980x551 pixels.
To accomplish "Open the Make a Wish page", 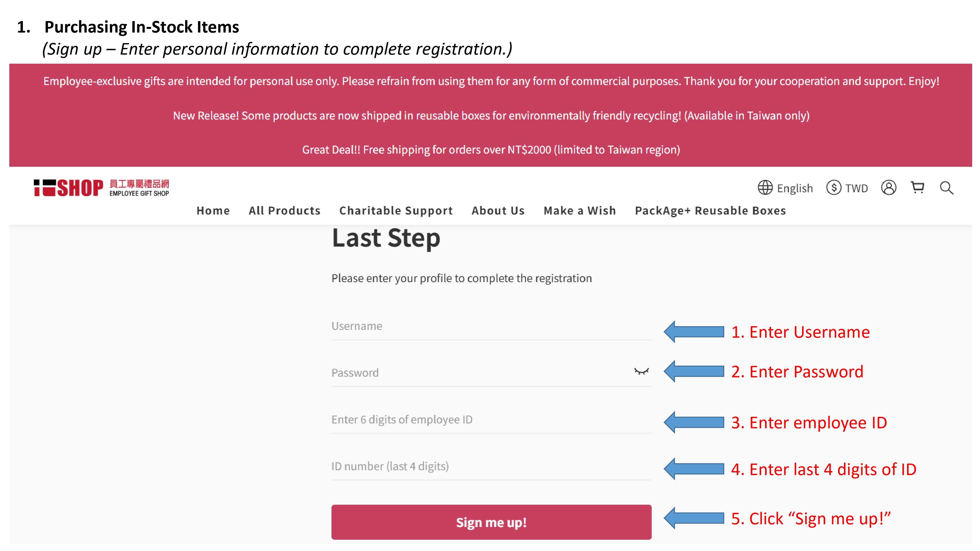I will click(x=580, y=210).
